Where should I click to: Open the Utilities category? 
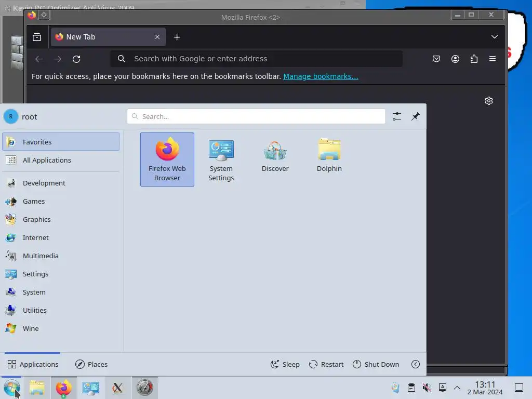click(61, 311)
